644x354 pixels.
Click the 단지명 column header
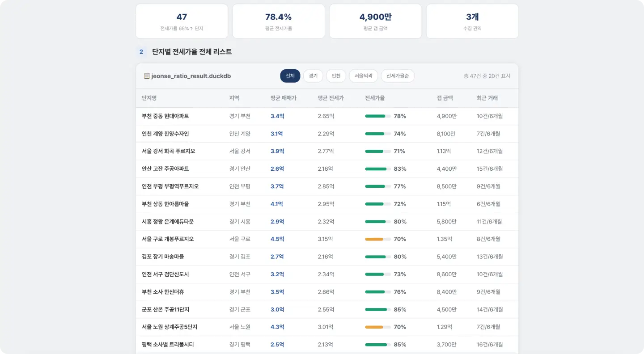149,98
